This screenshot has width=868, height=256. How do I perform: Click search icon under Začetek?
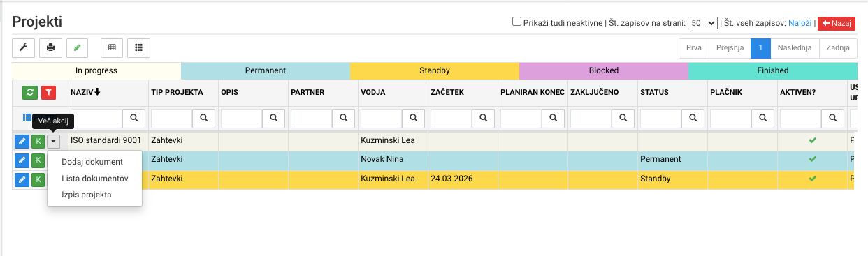pyautogui.click(x=483, y=118)
